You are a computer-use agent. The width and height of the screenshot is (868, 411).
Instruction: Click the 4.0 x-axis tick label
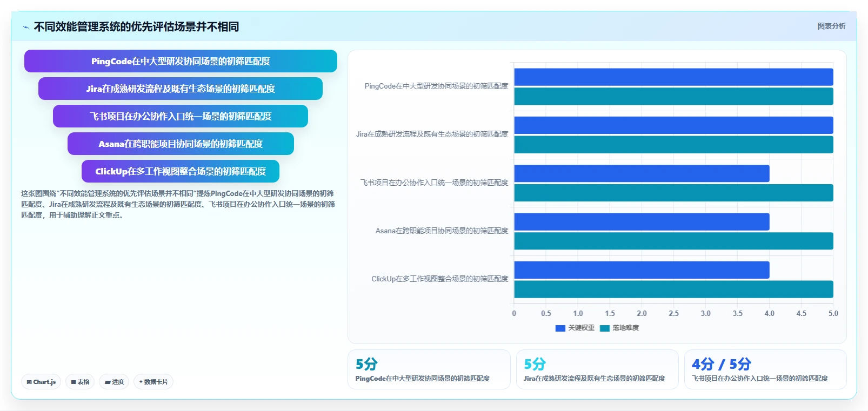pyautogui.click(x=770, y=313)
